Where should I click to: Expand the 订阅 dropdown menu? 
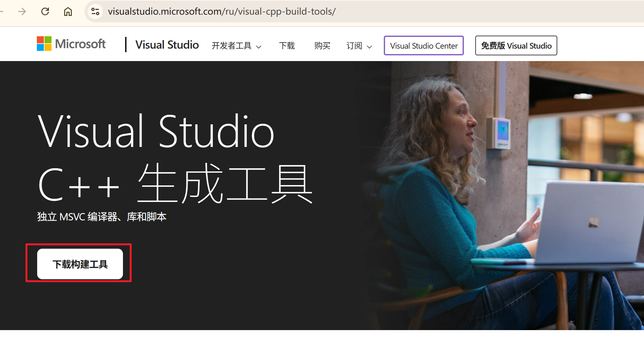(x=354, y=46)
